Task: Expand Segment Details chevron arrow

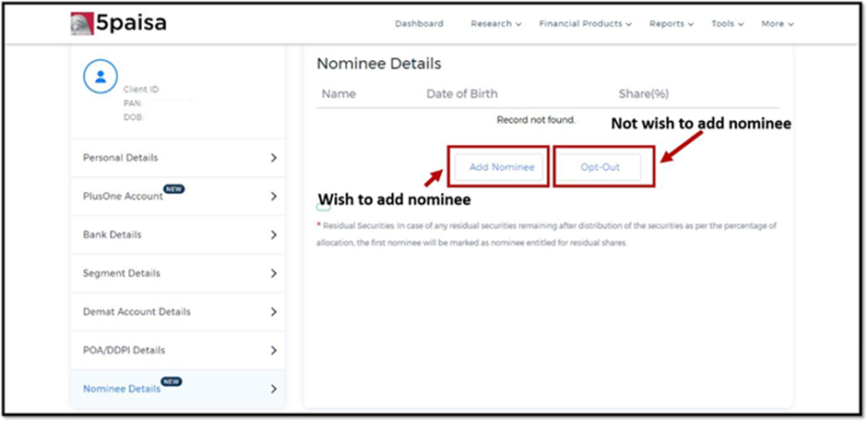Action: pos(273,273)
